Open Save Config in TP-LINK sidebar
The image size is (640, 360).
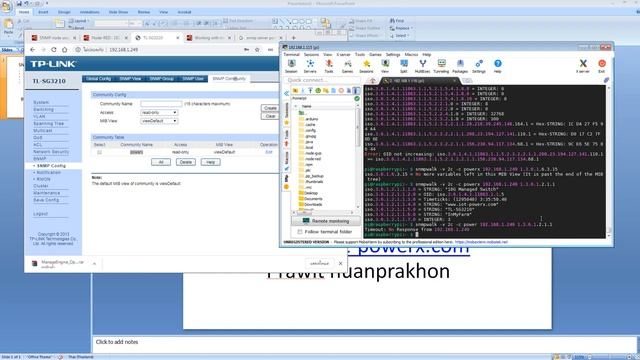pos(46,200)
